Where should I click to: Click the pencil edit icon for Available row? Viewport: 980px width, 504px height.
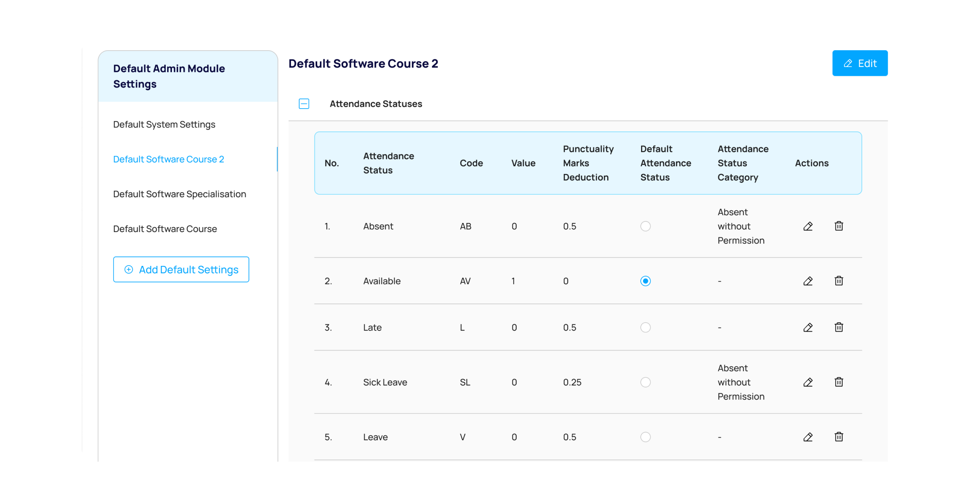pos(808,281)
